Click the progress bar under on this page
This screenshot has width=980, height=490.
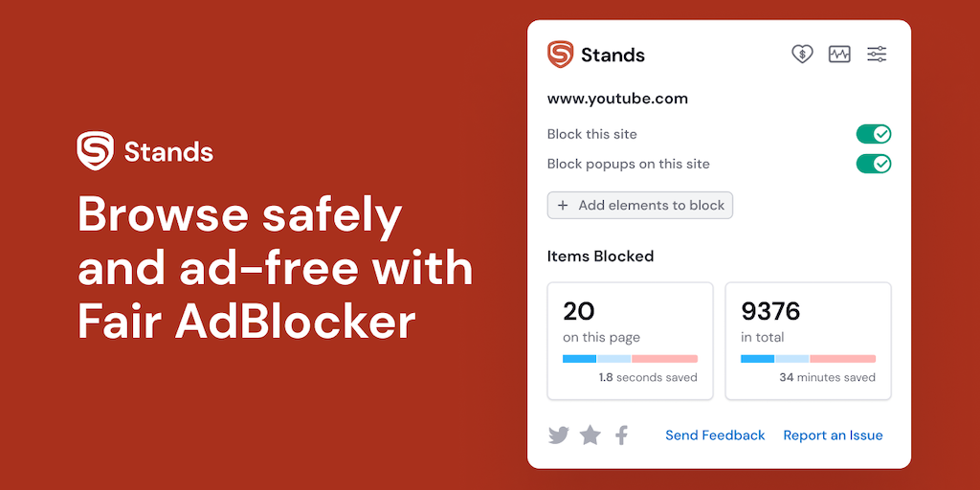(x=630, y=359)
